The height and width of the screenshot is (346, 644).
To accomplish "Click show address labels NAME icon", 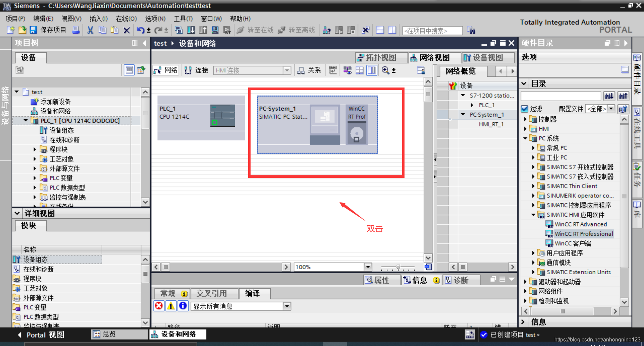I will coord(333,70).
